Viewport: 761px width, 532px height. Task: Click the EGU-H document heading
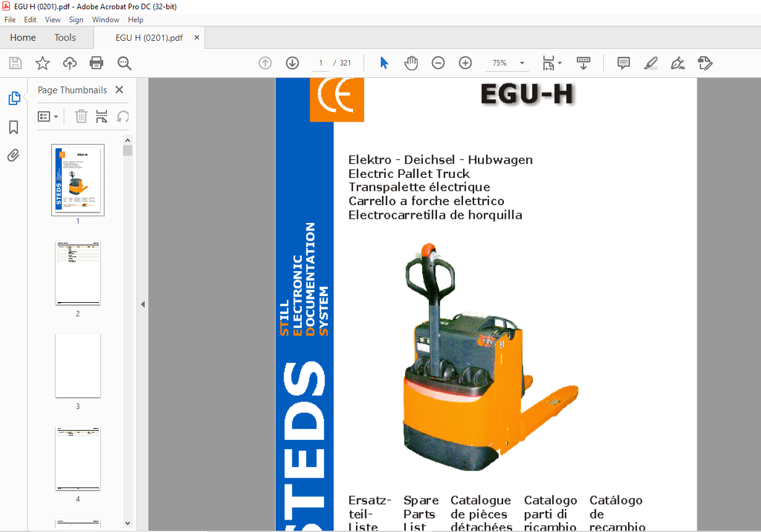point(527,94)
